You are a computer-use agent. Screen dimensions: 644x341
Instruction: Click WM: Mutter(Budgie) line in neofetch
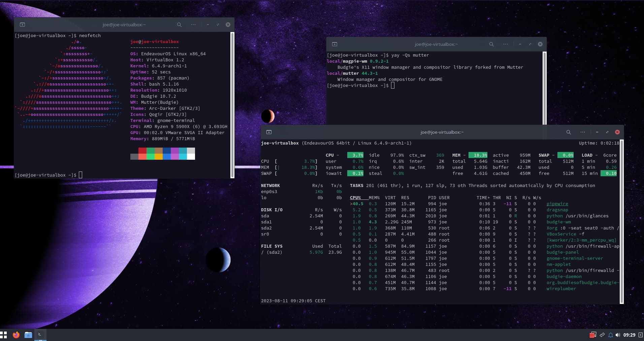click(155, 102)
